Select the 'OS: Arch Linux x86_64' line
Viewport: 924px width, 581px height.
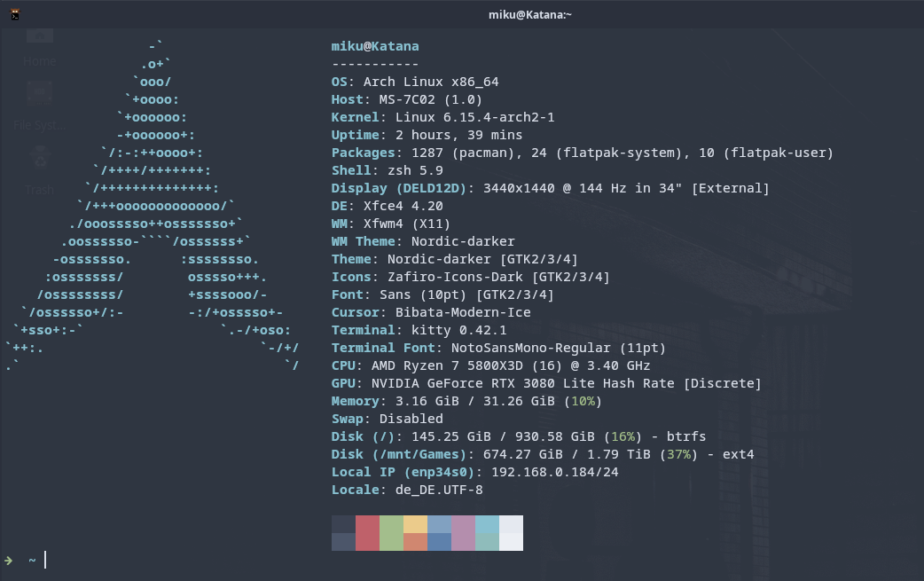[x=415, y=82]
